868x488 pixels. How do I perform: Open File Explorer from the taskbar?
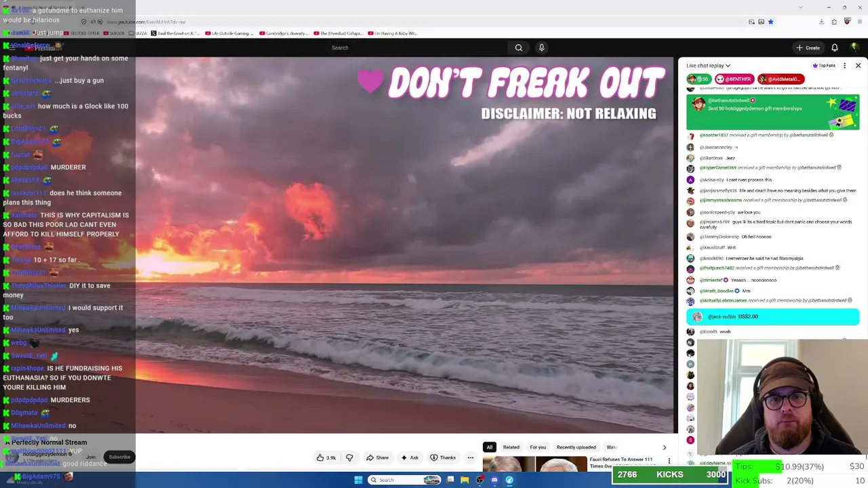465,480
